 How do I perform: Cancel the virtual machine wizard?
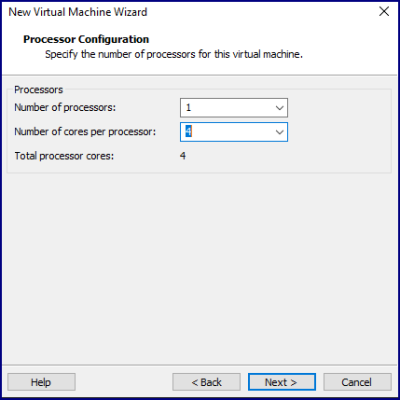[x=357, y=382]
